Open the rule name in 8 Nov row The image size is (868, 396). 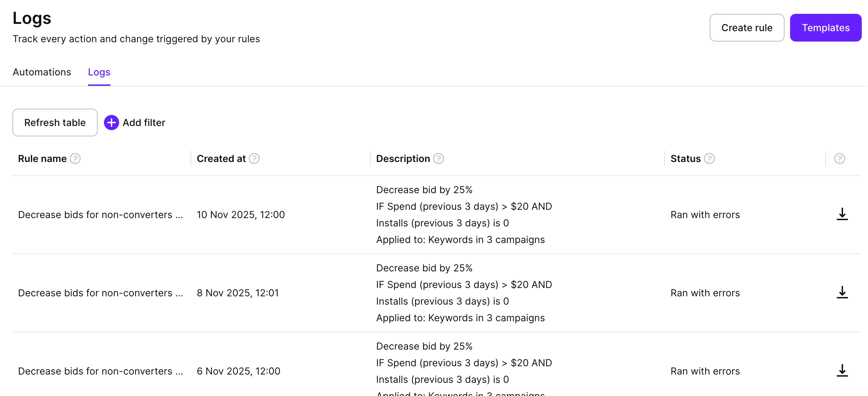point(100,293)
